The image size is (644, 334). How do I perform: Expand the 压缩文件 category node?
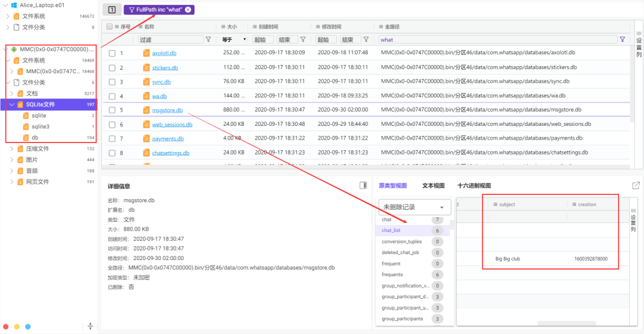click(x=12, y=149)
